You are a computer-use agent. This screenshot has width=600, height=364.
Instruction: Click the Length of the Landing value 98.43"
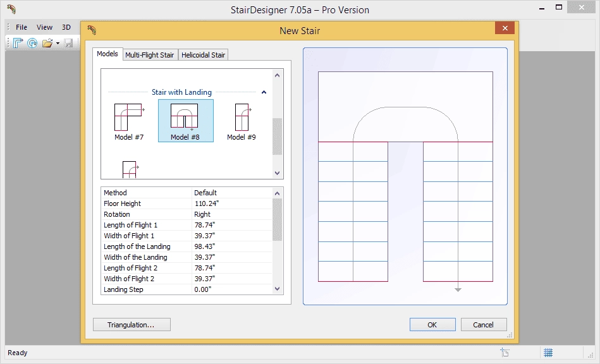pos(205,246)
